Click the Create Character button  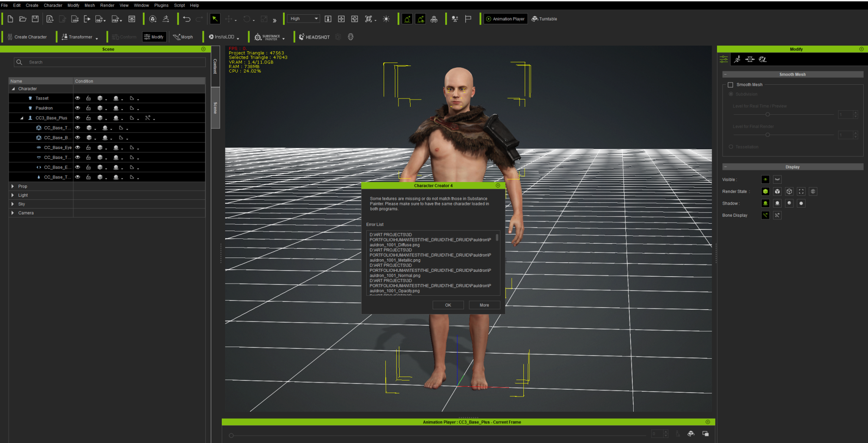27,37
